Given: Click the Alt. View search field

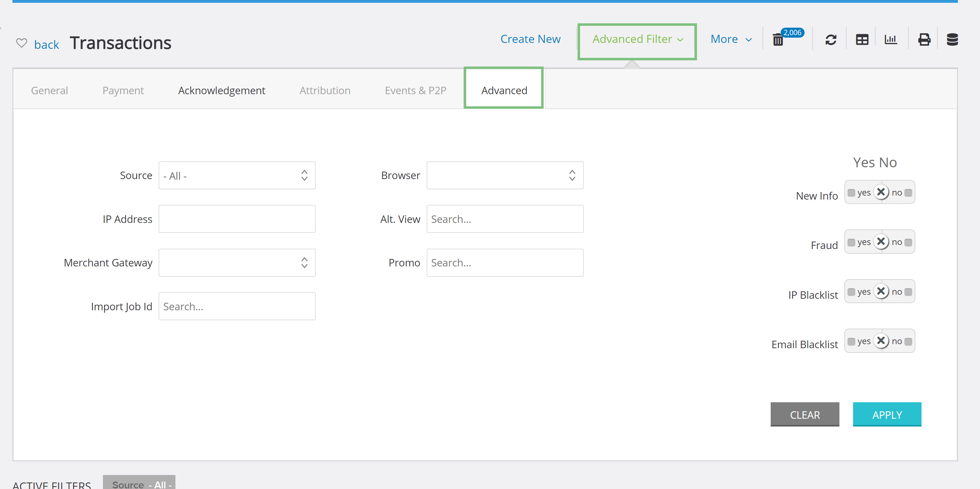Looking at the screenshot, I should (505, 219).
